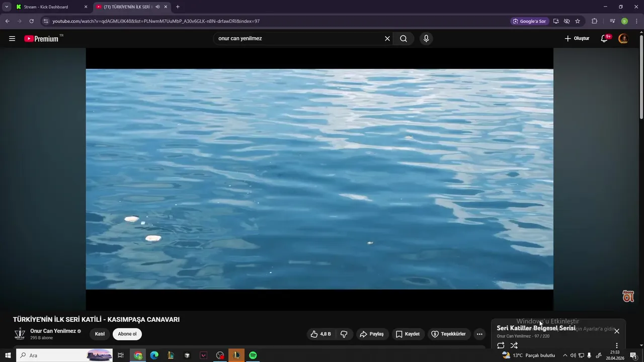This screenshot has width=644, height=362.
Task: Open the Chrome three-dot menu
Action: pyautogui.click(x=636, y=21)
